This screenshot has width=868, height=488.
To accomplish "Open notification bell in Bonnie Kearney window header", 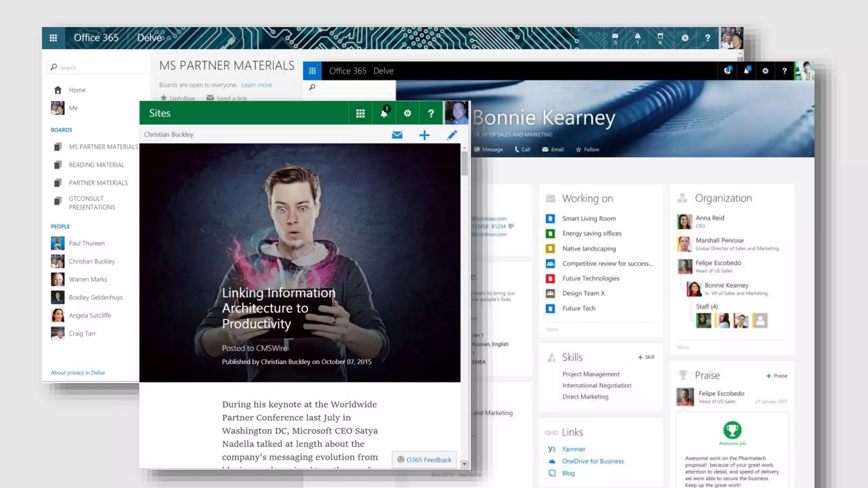I will (746, 70).
